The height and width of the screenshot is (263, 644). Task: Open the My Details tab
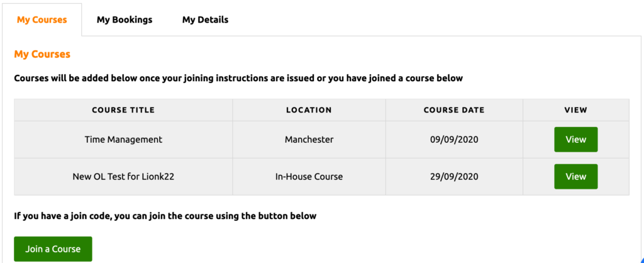pos(205,20)
